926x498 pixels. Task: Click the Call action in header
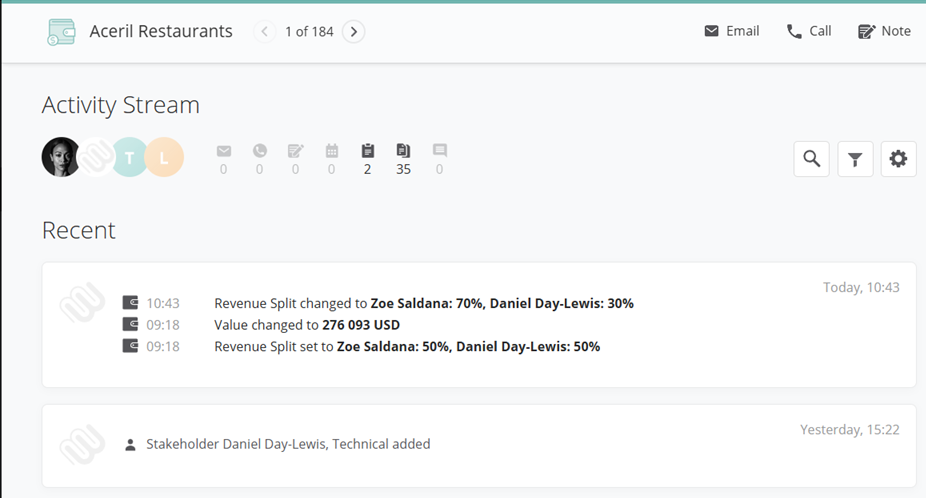(x=809, y=31)
